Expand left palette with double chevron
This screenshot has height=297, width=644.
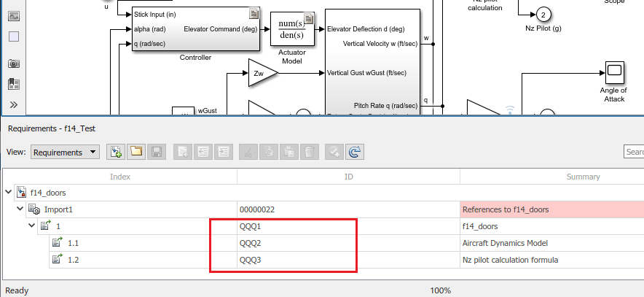coord(14,104)
